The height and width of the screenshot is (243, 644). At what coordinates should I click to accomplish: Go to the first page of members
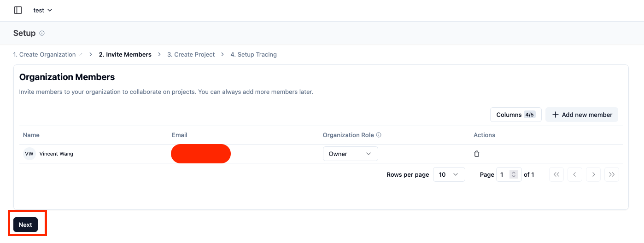(556, 174)
